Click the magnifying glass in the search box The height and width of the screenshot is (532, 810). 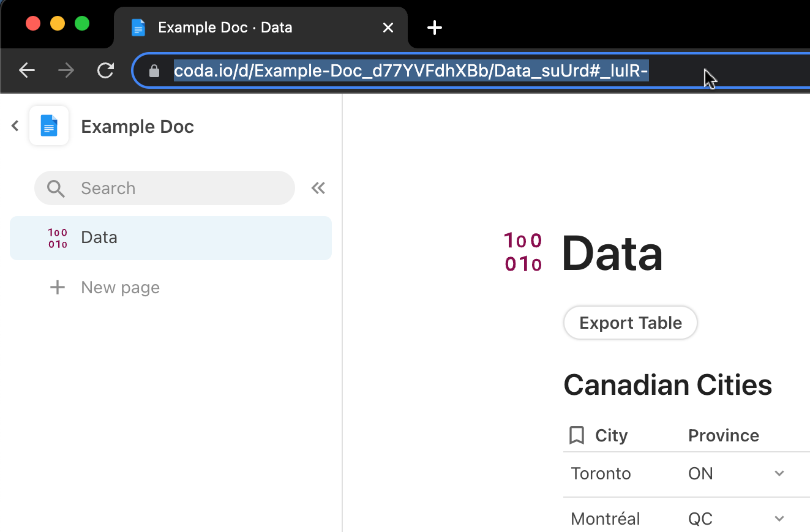tap(55, 188)
